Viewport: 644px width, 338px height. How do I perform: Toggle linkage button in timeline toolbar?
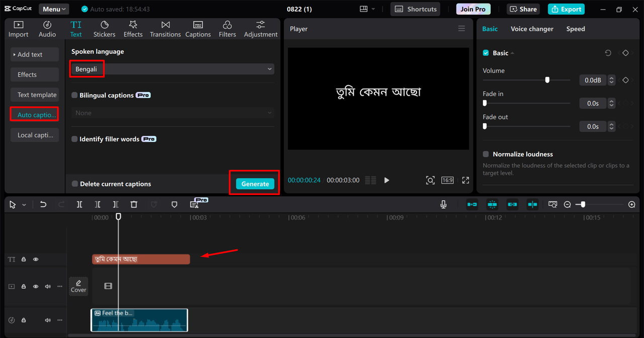point(512,205)
